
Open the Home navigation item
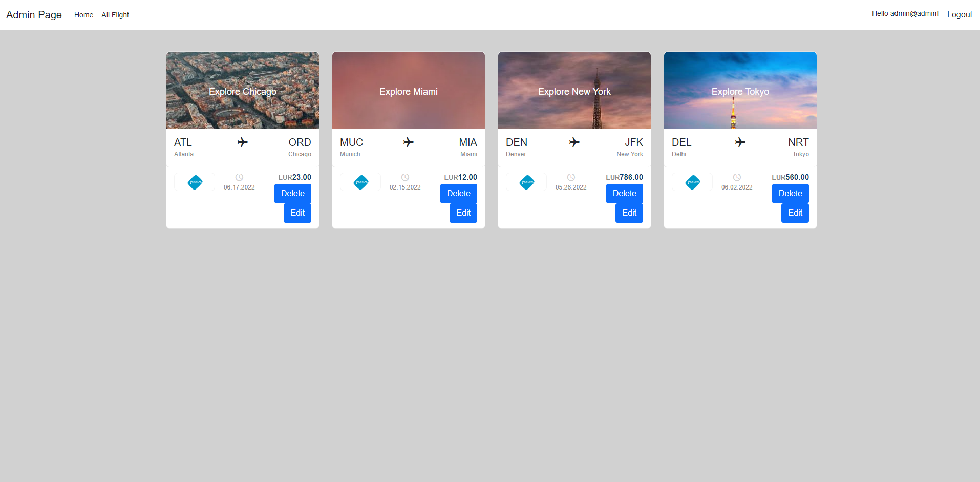tap(83, 14)
